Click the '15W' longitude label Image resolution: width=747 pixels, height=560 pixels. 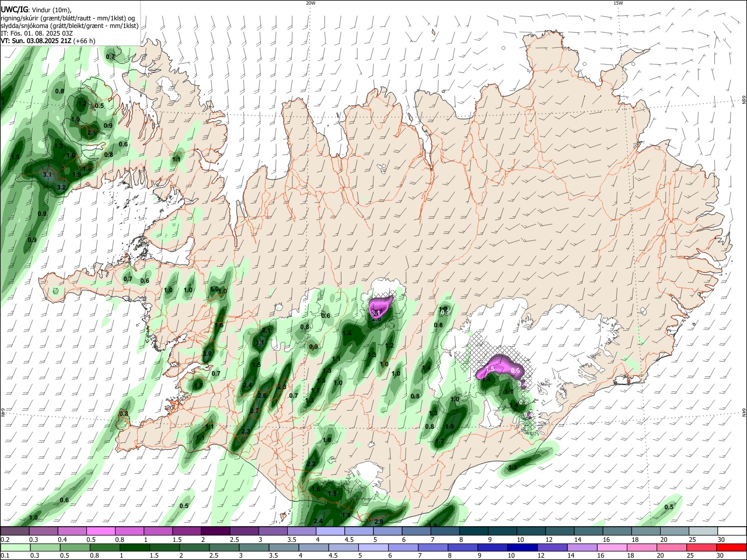coord(619,3)
